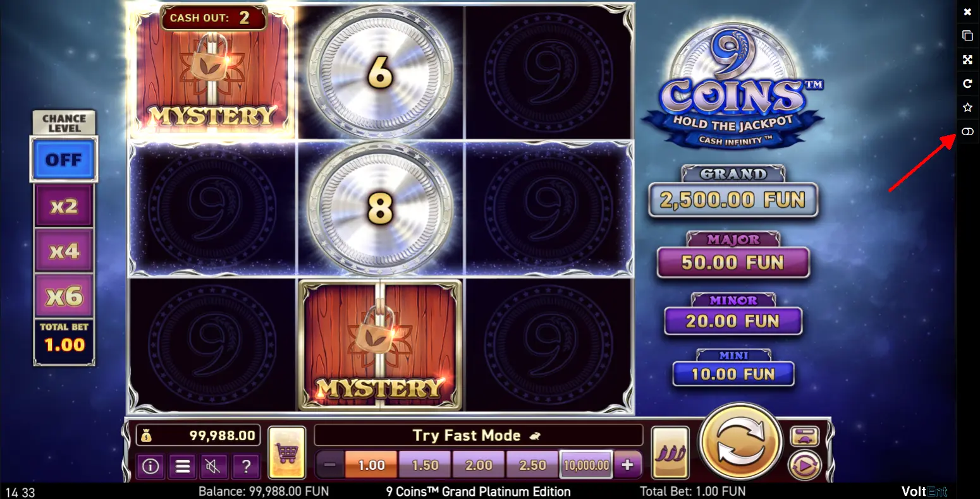980x499 pixels.
Task: Reload the game with refresh icon
Action: [967, 83]
